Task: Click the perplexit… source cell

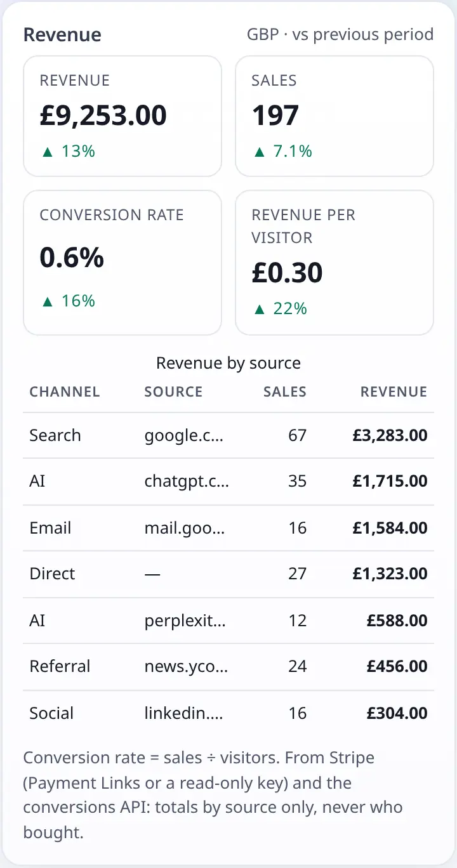Action: click(185, 621)
